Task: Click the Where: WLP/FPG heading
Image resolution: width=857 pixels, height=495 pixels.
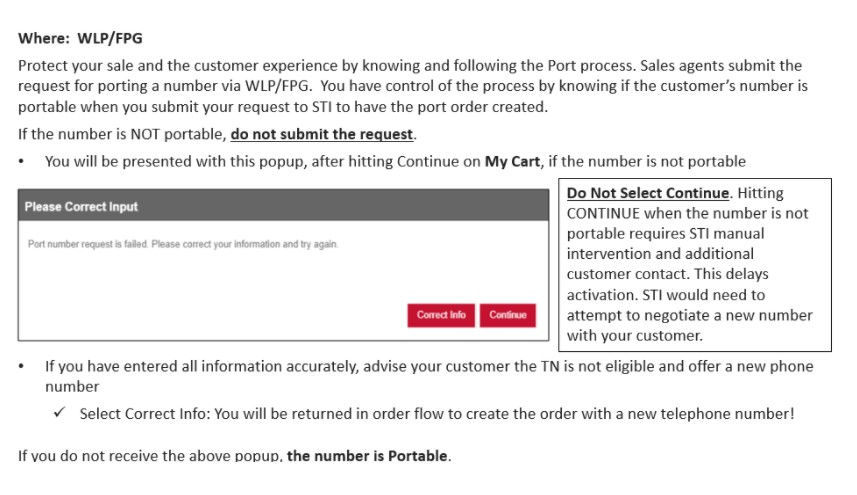Action: coord(80,38)
